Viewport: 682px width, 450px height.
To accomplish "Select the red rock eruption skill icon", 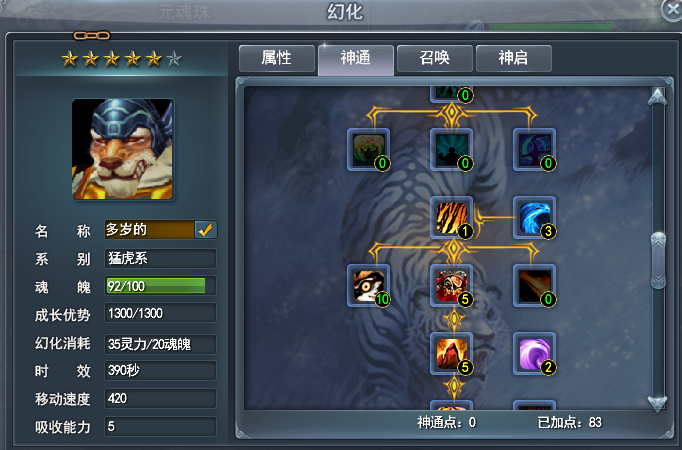I will (452, 354).
